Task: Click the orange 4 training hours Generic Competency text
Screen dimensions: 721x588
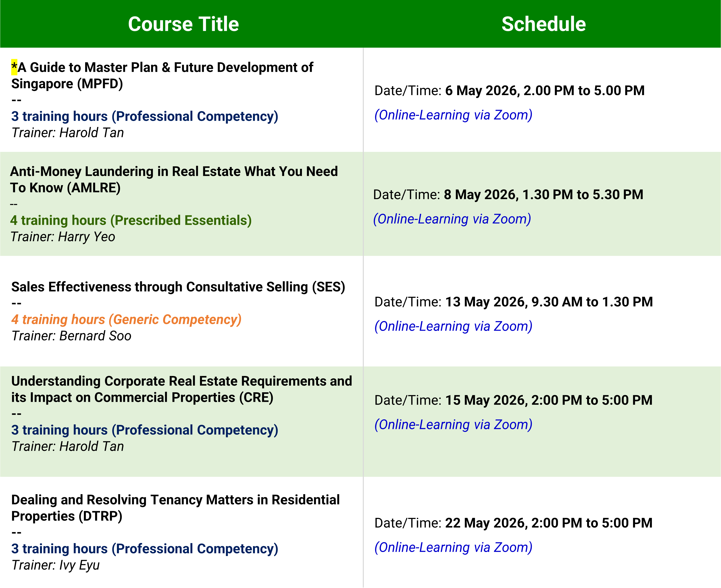Action: pos(126,319)
